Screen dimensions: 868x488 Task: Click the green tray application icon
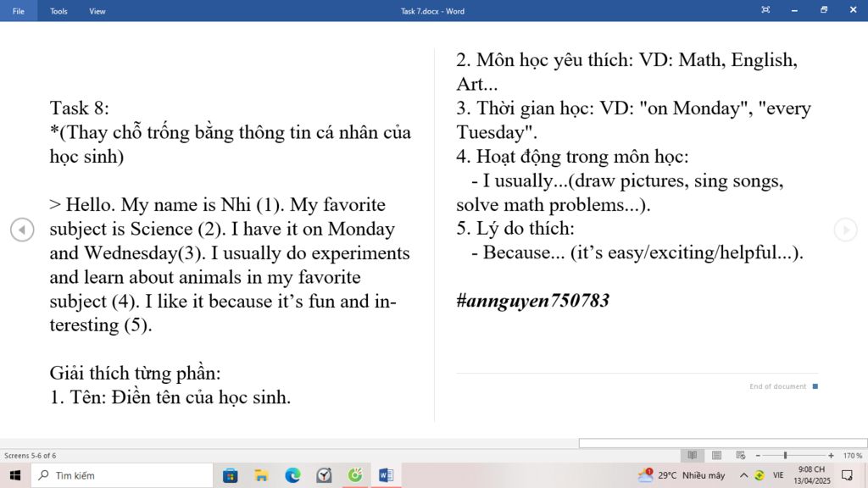(x=759, y=475)
